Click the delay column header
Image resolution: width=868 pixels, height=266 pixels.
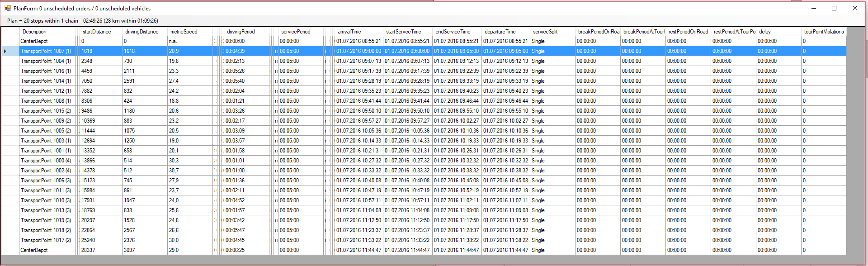[765, 32]
